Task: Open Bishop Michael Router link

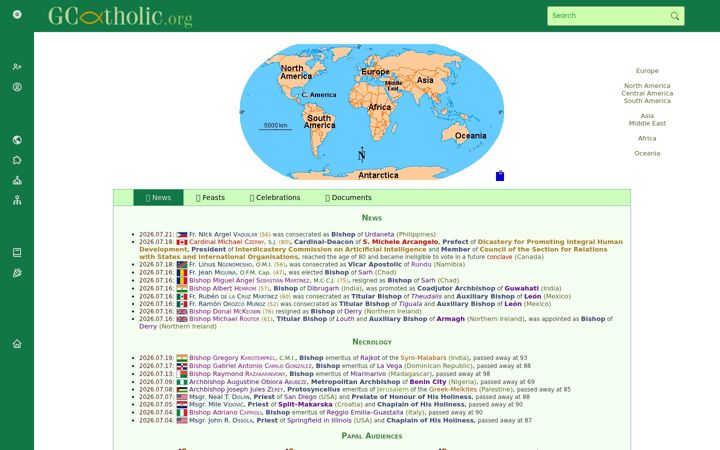Action: [225, 319]
